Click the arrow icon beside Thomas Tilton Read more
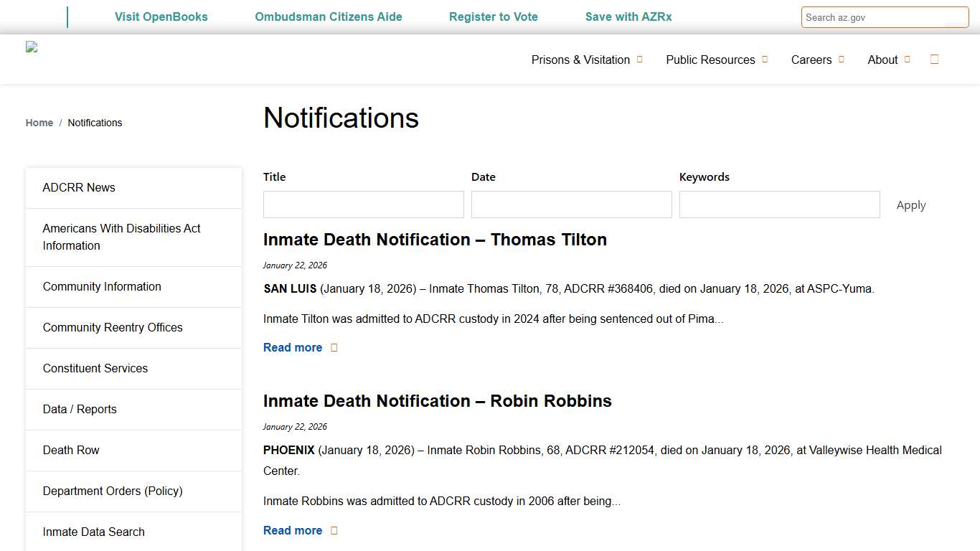Screen dimensions: 980x551 point(334,347)
